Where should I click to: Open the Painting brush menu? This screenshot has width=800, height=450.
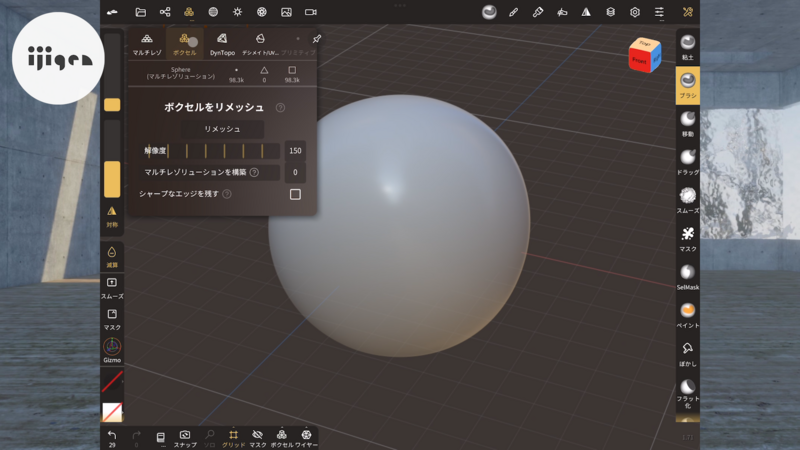538,12
